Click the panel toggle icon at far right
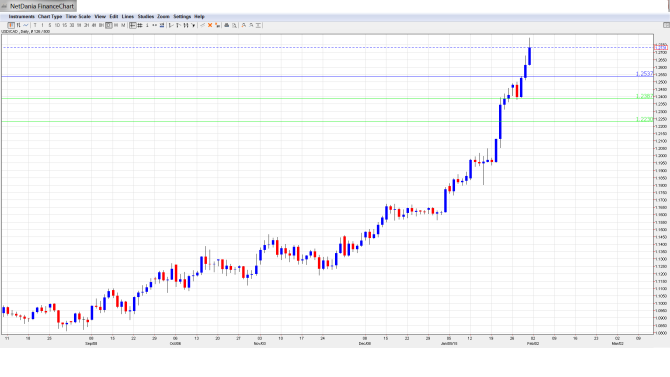The height and width of the screenshot is (377, 670). (666, 25)
